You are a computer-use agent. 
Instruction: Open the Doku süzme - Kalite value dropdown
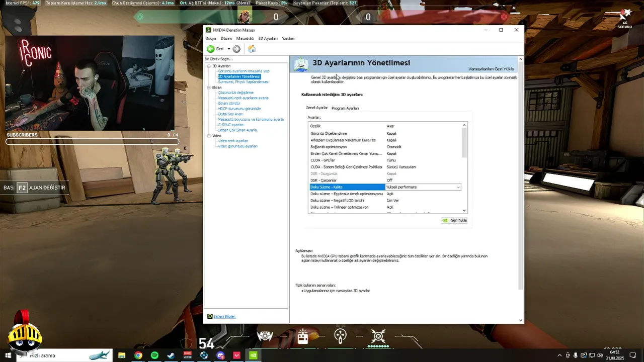tap(458, 187)
